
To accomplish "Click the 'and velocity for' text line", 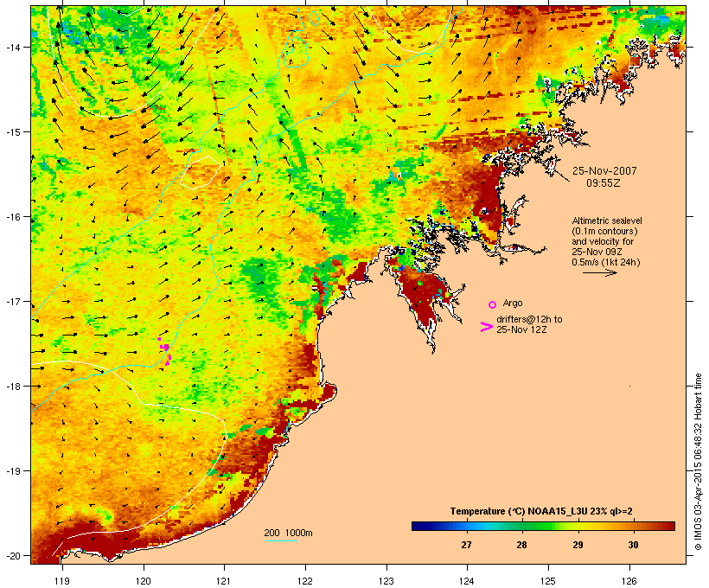I will 603,241.
